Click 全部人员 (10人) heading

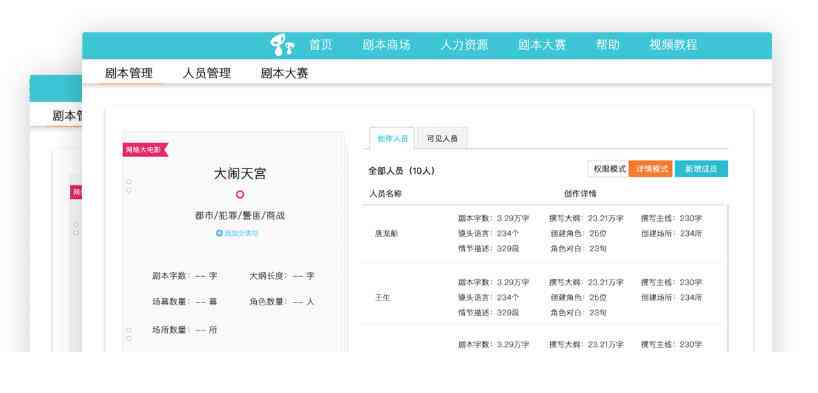pos(401,171)
